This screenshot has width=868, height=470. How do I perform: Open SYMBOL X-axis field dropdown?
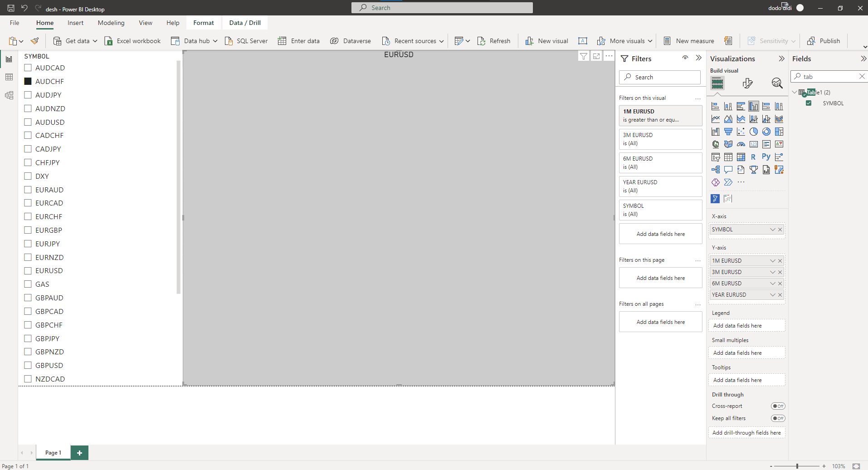pyautogui.click(x=772, y=230)
